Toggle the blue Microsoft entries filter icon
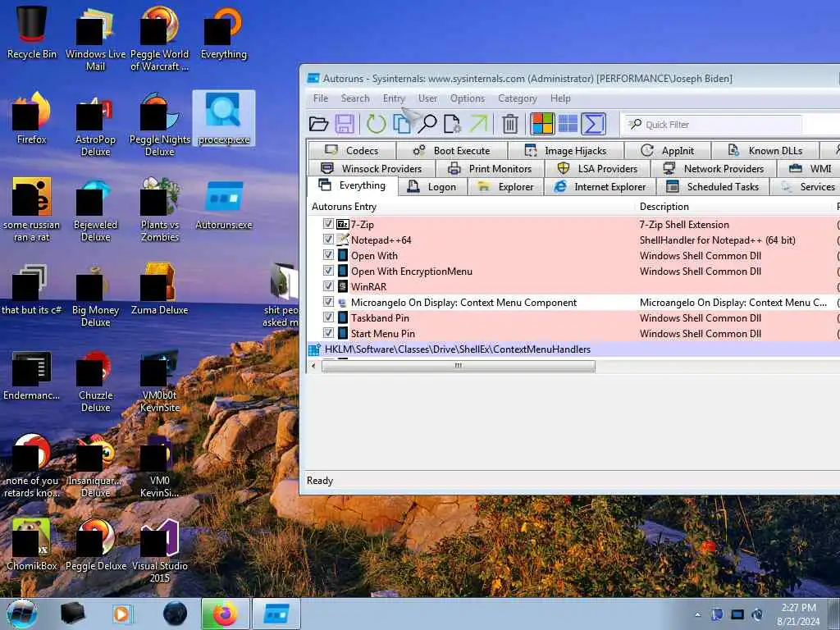The width and height of the screenshot is (840, 630). click(x=568, y=125)
